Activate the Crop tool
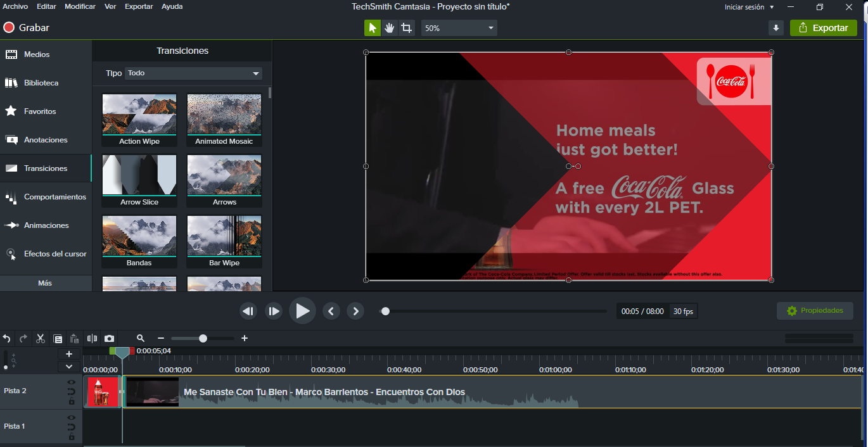The height and width of the screenshot is (447, 868). [x=407, y=28]
